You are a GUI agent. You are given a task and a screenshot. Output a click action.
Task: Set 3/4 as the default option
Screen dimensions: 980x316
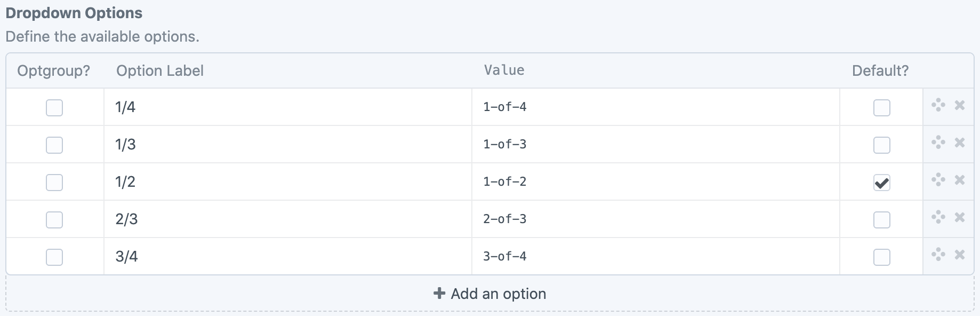[881, 257]
